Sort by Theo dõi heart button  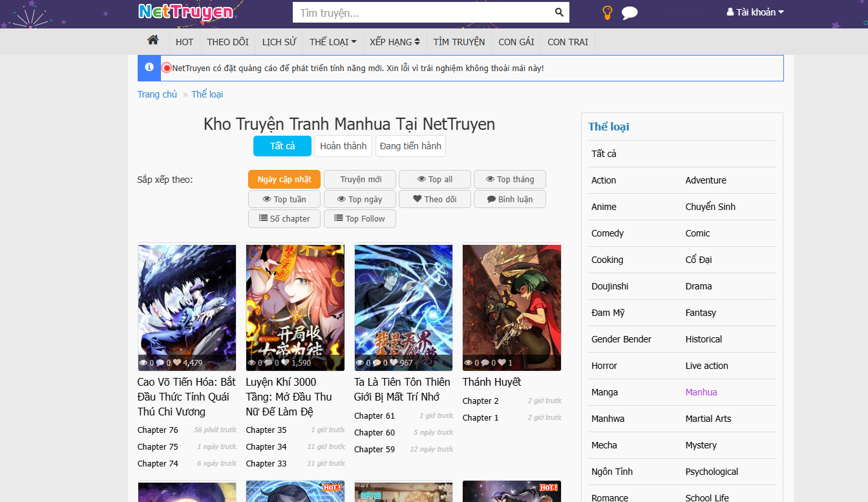click(x=434, y=199)
